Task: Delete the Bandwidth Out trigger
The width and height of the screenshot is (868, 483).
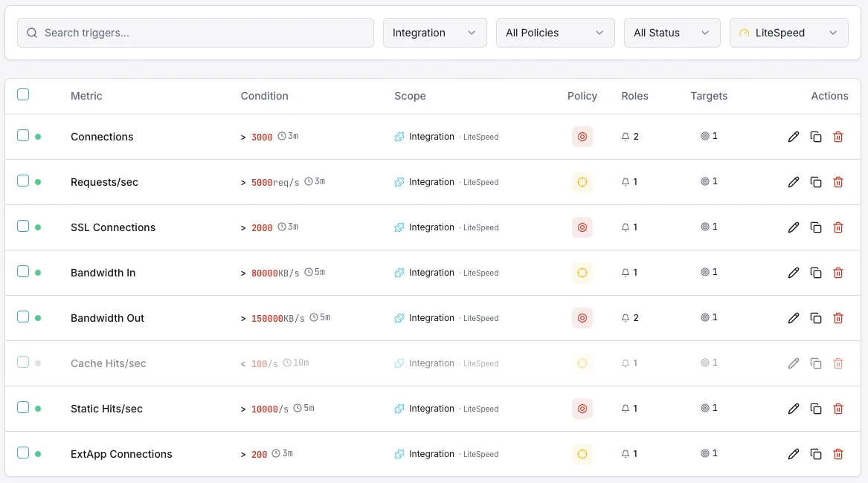Action: point(838,318)
